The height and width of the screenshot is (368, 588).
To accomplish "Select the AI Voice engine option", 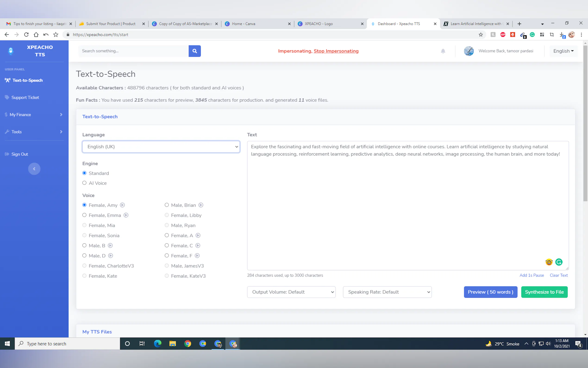I will [84, 183].
